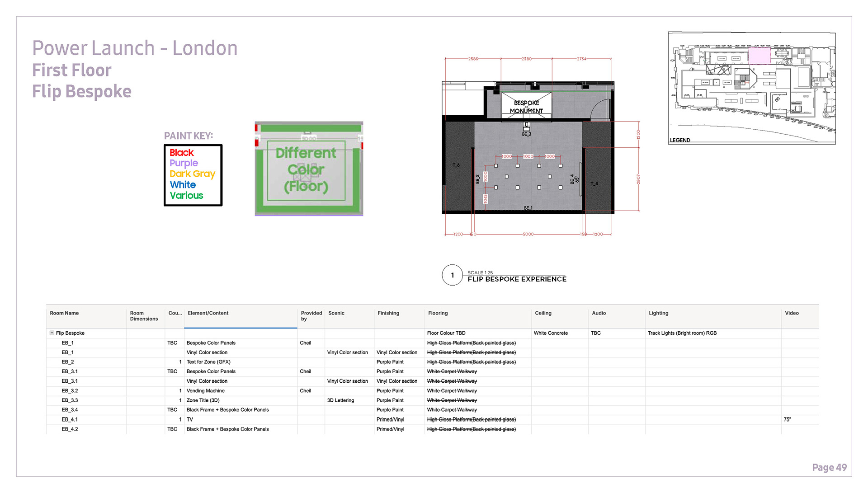Screen dimensions: 868x493
Task: Select the EB_4.1 TV row
Action: 190,420
